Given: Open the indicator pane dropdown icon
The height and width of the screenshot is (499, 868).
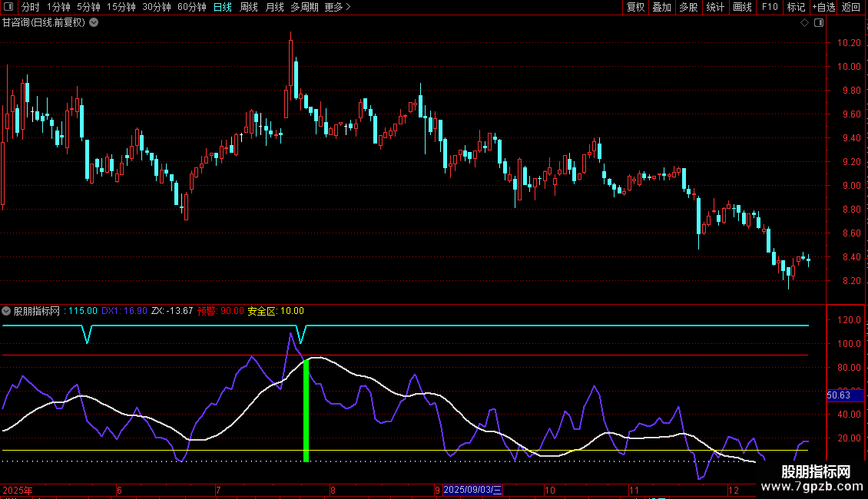Looking at the screenshot, I should click(6, 311).
